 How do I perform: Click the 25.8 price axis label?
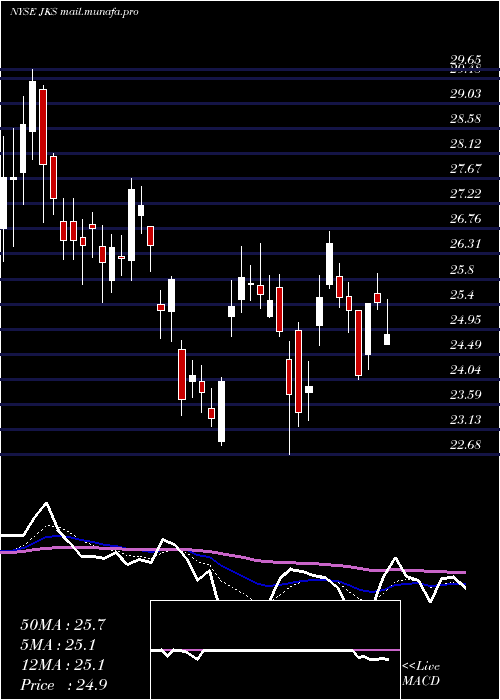pos(462,270)
